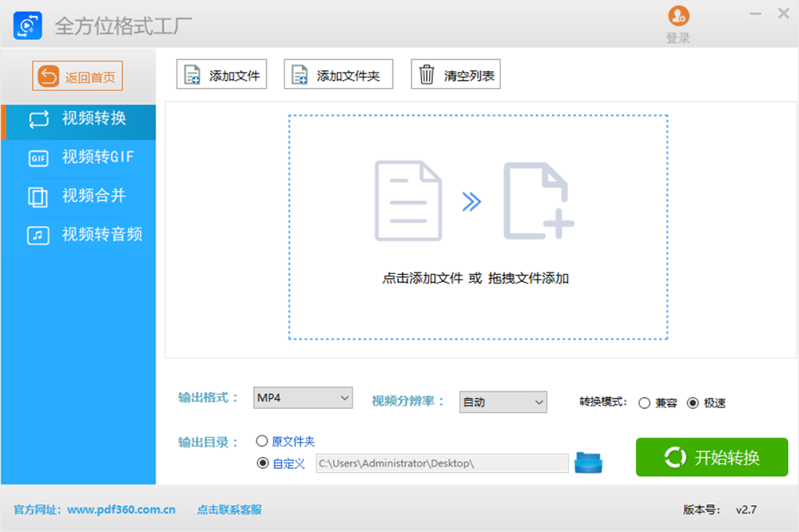
Task: Start converting with 开始转换 button
Action: 711,457
